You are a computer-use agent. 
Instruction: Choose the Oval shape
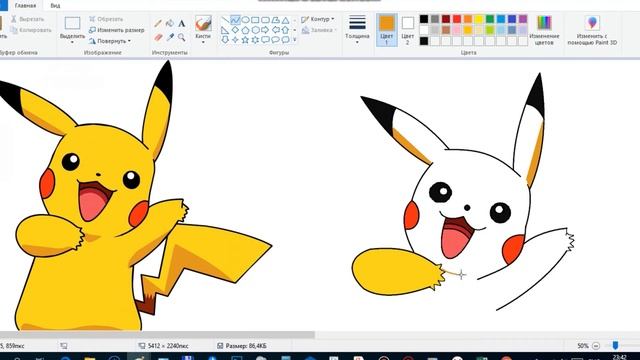point(245,20)
